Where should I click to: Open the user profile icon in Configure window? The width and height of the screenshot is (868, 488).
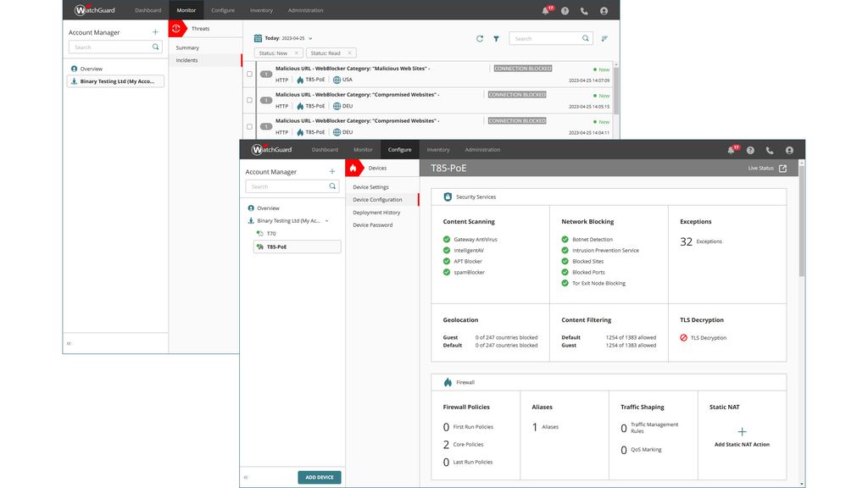pos(789,150)
